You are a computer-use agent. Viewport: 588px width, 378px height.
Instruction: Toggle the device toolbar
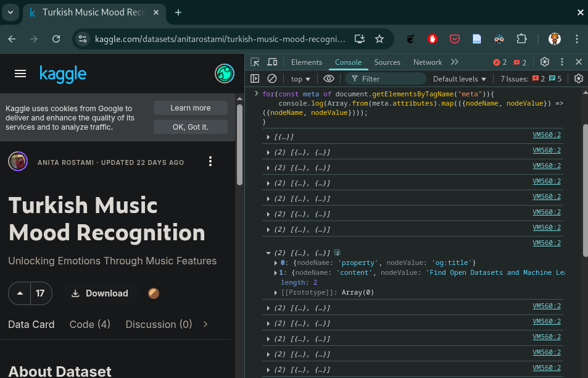pos(272,62)
